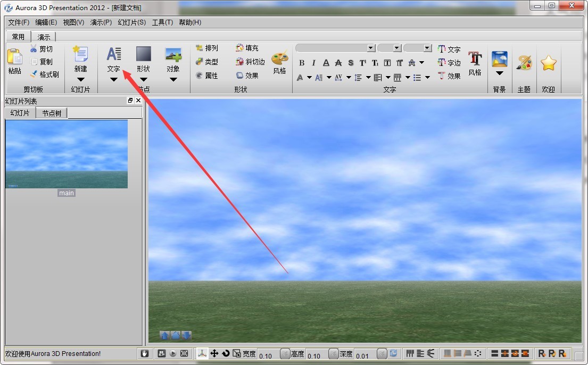The height and width of the screenshot is (365, 588).
Task: Switch to the 演示 ribbon tab
Action: 44,36
